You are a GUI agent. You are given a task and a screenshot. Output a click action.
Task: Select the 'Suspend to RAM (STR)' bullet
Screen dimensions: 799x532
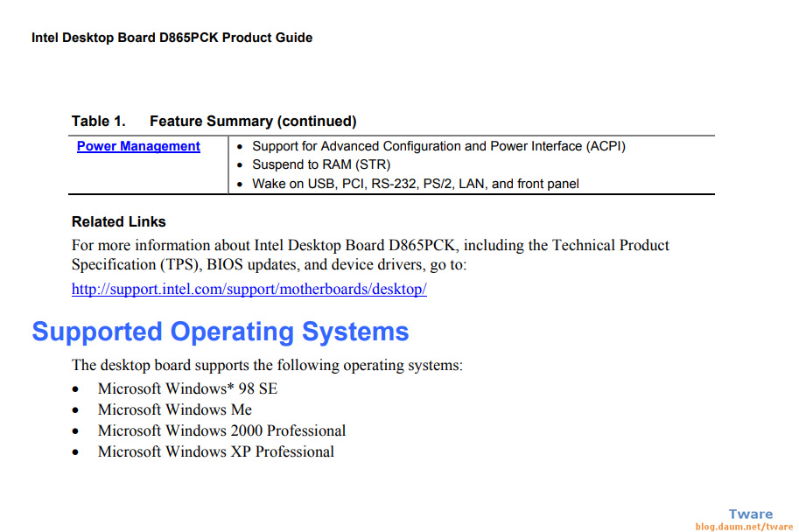coord(321,164)
